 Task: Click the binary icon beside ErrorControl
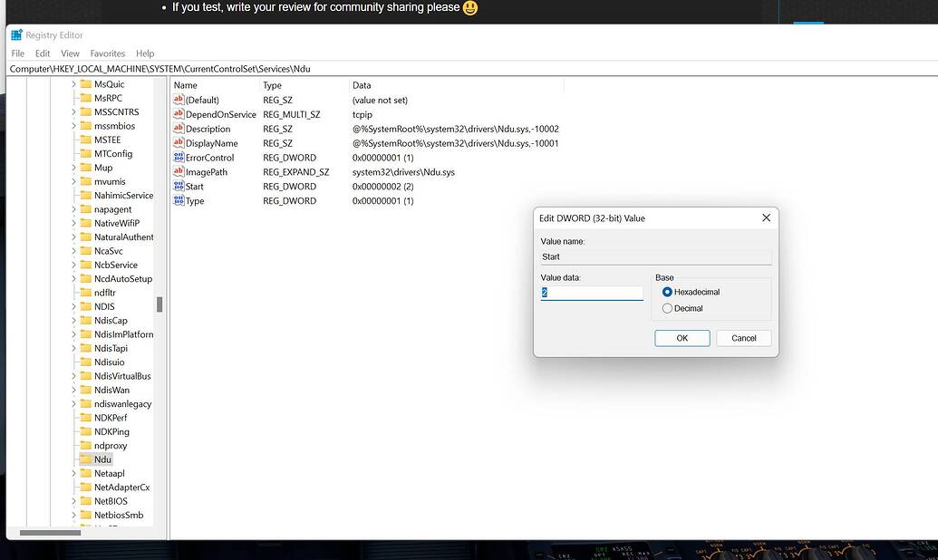(180, 157)
